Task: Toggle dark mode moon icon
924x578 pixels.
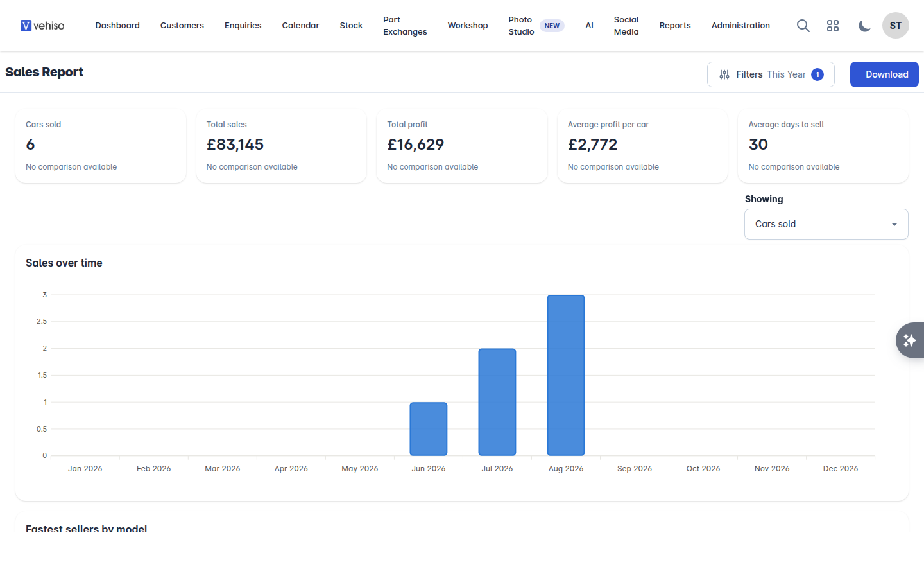Action: pos(864,26)
